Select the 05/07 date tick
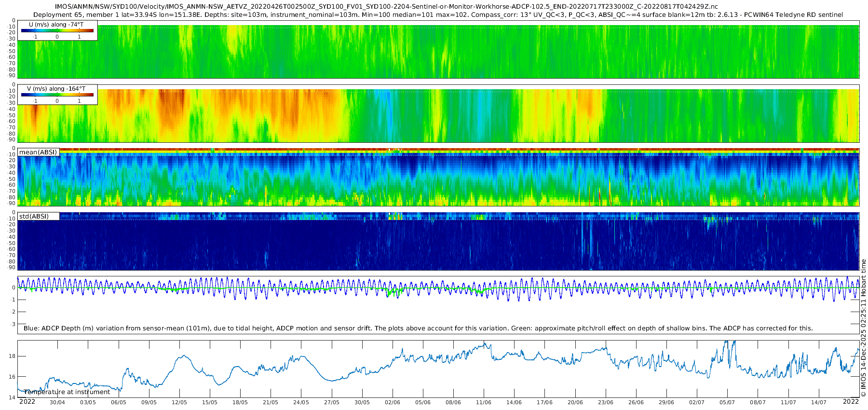Image resolution: width=868 pixels, height=410 pixels. pos(727,402)
